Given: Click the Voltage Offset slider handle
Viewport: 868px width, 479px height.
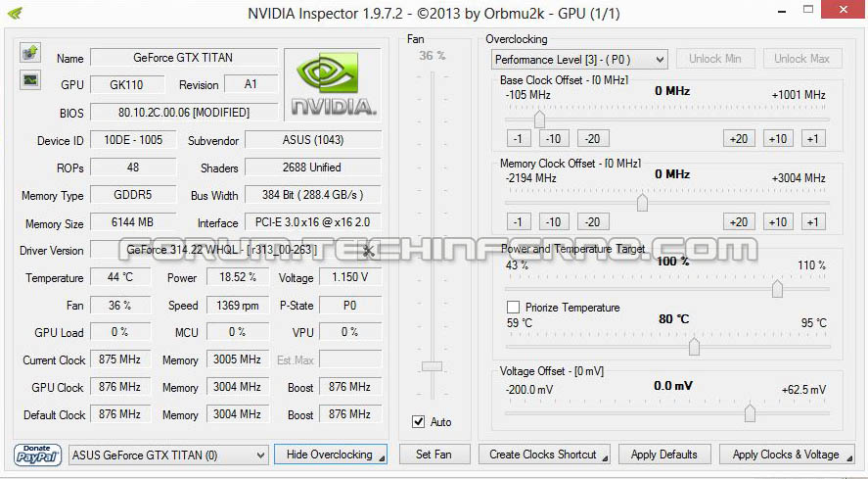Looking at the screenshot, I should click(x=750, y=413).
